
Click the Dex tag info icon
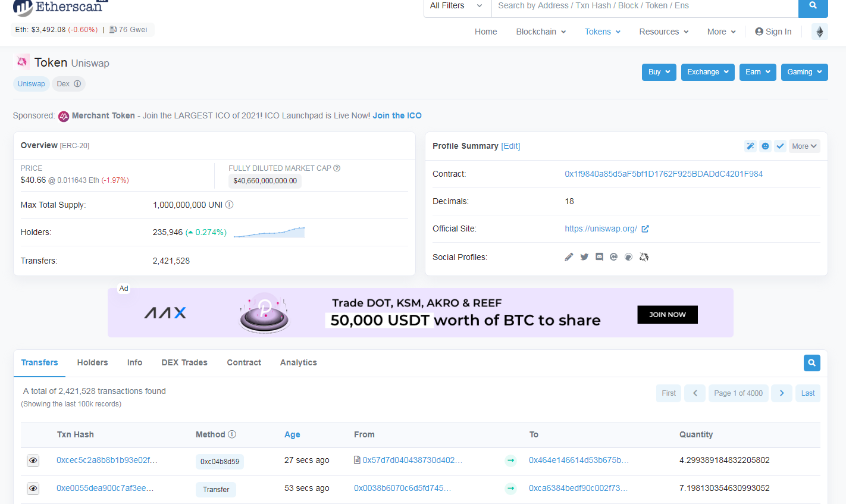tap(77, 84)
